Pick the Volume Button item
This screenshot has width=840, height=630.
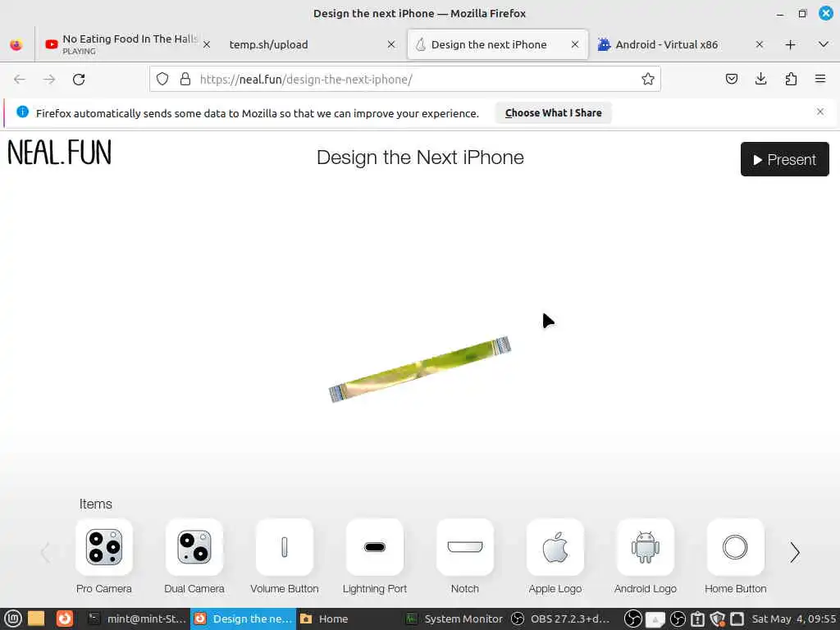point(285,547)
